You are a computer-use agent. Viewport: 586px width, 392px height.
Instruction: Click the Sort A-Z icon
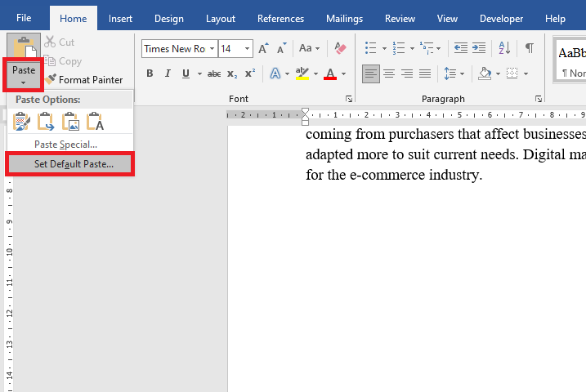(504, 49)
